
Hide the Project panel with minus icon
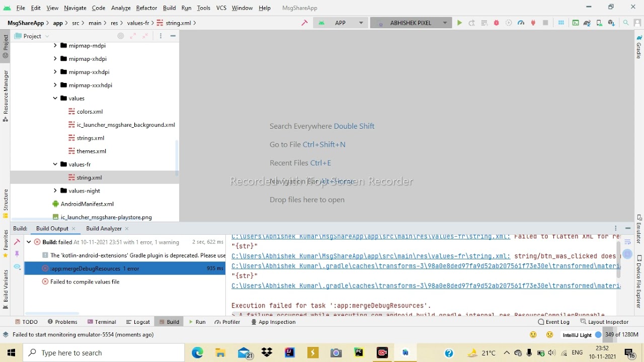tap(173, 36)
